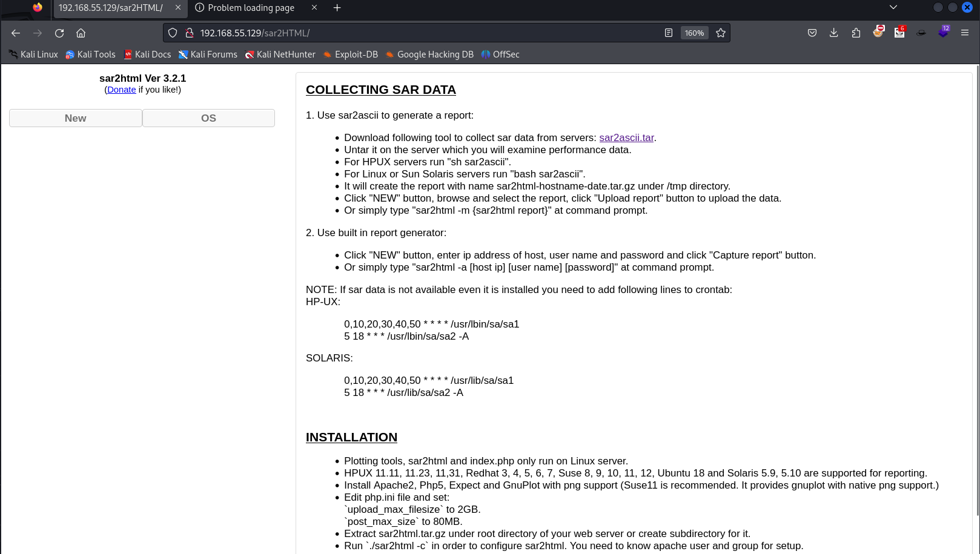The height and width of the screenshot is (554, 980).
Task: Click the OS button in sar2html
Action: pyautogui.click(x=208, y=118)
